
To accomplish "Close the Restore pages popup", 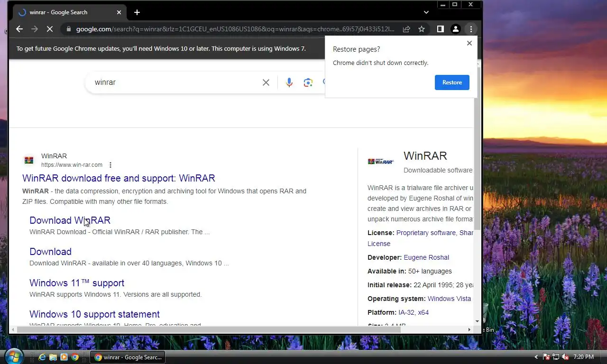I will 469,43.
